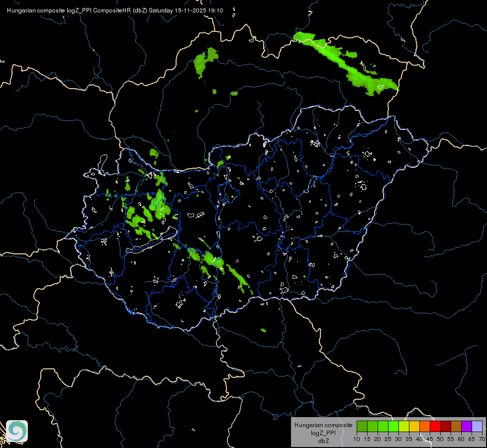Select the 25–30 dBZ bright green swatch
This screenshot has width=487, height=448.
coord(393,426)
